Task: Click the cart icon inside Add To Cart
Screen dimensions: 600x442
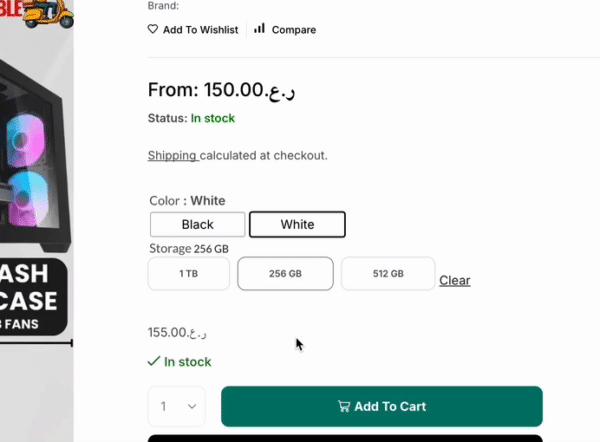Action: [344, 406]
